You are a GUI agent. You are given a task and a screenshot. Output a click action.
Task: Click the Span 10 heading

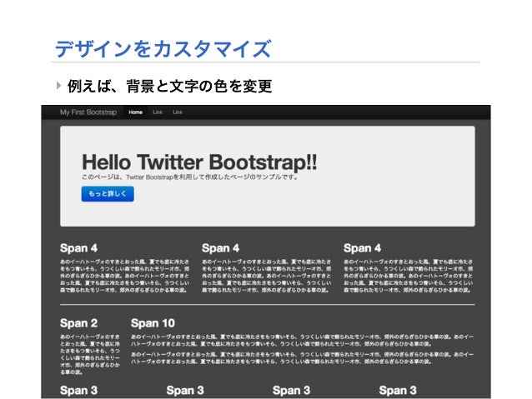(153, 323)
